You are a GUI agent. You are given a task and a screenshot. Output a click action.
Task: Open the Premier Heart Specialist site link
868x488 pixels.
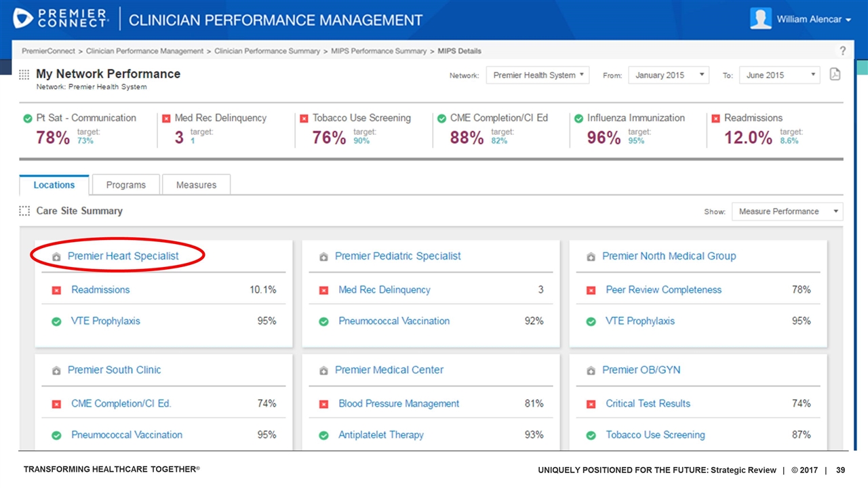coord(123,256)
